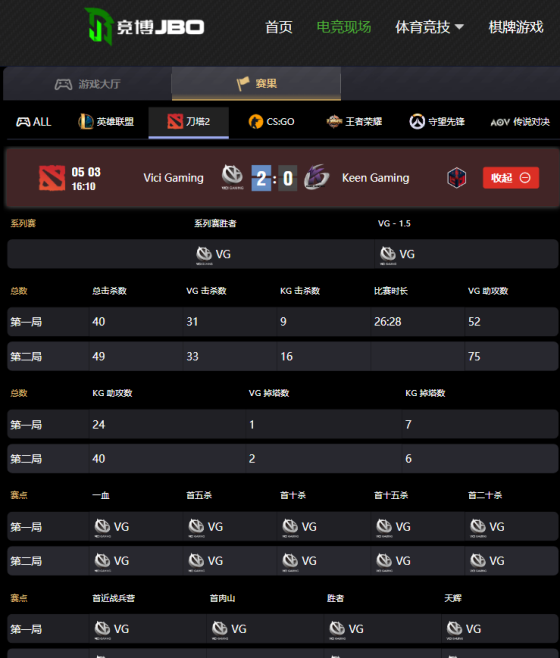Image resolution: width=560 pixels, height=658 pixels.
Task: Open AOV 传说对决 results
Action: (x=520, y=122)
